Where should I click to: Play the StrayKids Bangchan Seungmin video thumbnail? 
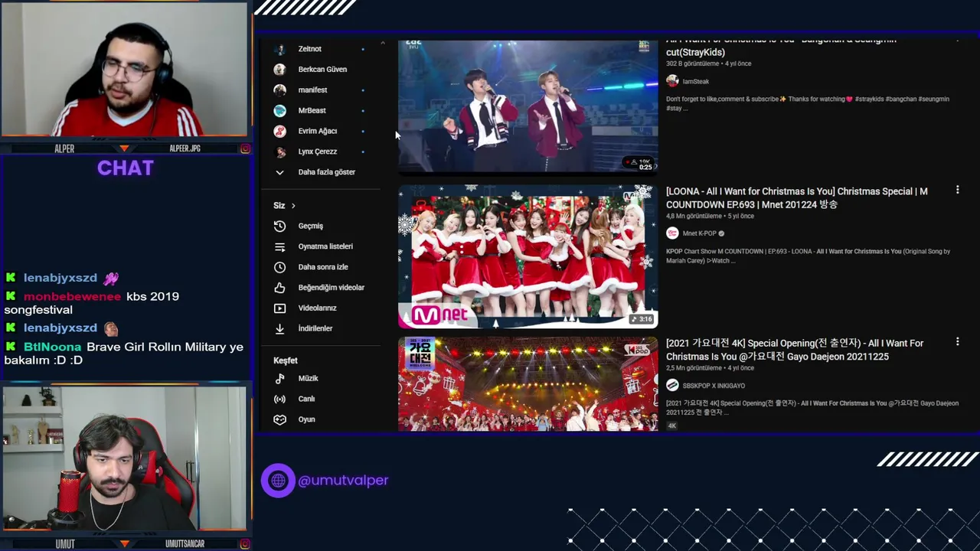coord(528,106)
